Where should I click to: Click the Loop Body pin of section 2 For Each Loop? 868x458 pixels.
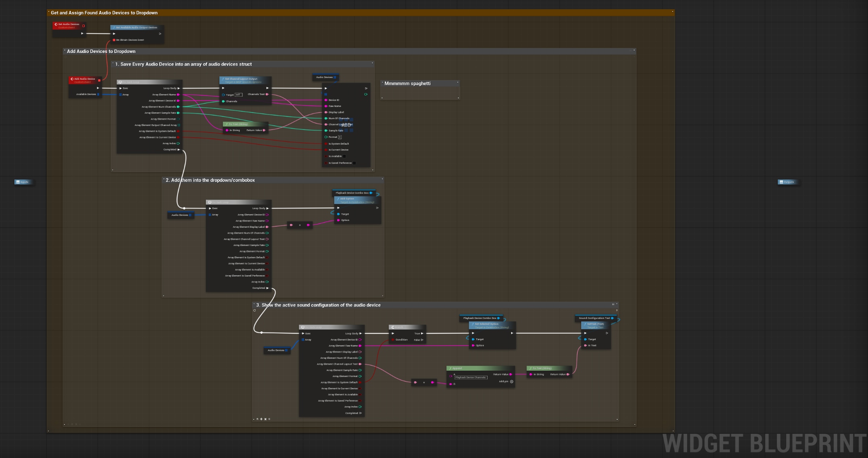pyautogui.click(x=267, y=208)
